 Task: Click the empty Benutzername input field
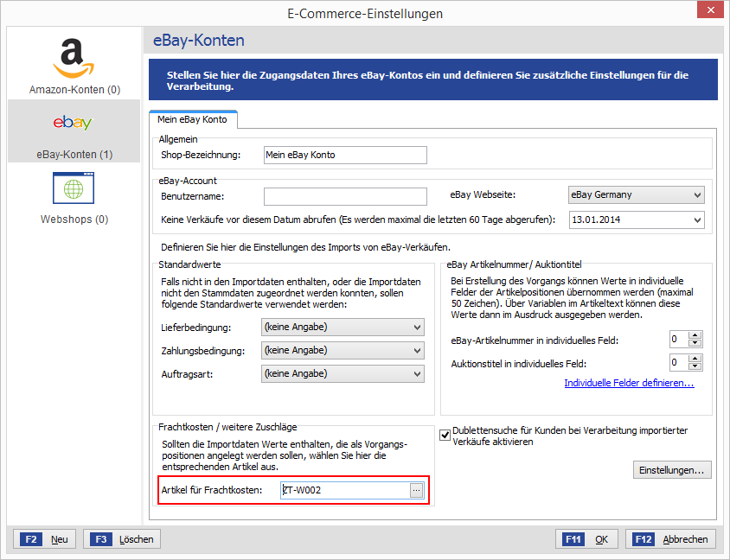[345, 196]
